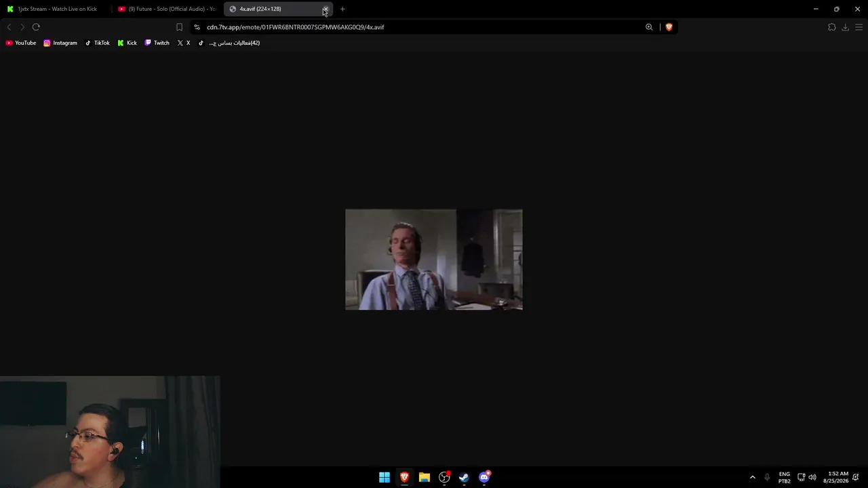The image size is (868, 488).
Task: Open the Downloads panel
Action: point(845,27)
